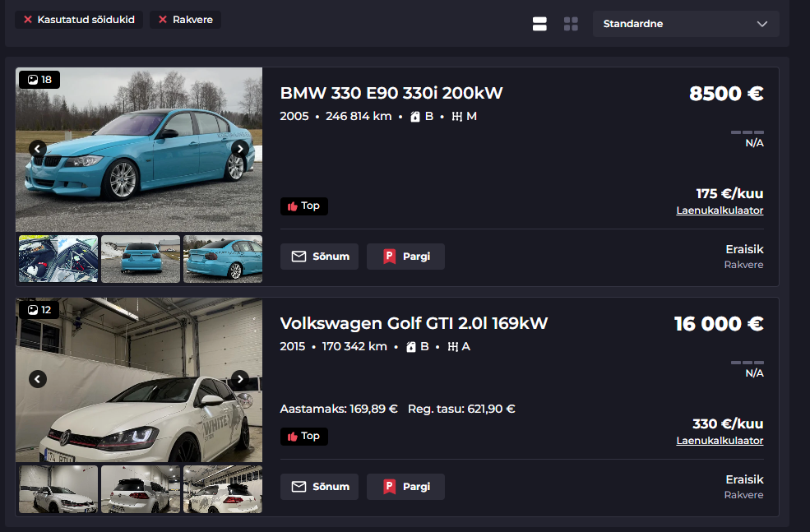Open the Golf GTI rear view thumbnail
This screenshot has height=532, width=810.
(x=141, y=489)
